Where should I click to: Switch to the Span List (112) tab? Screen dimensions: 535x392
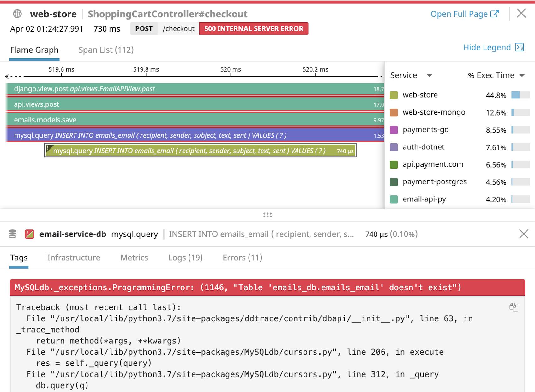pyautogui.click(x=106, y=50)
